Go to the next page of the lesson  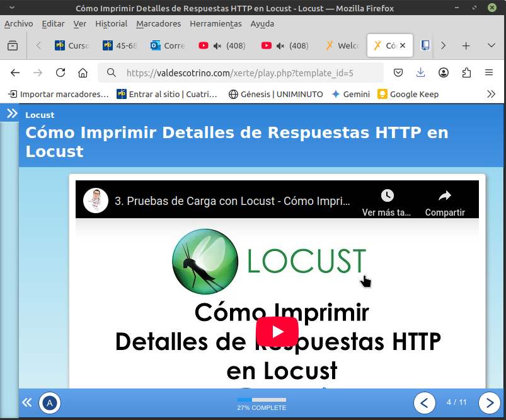489,403
